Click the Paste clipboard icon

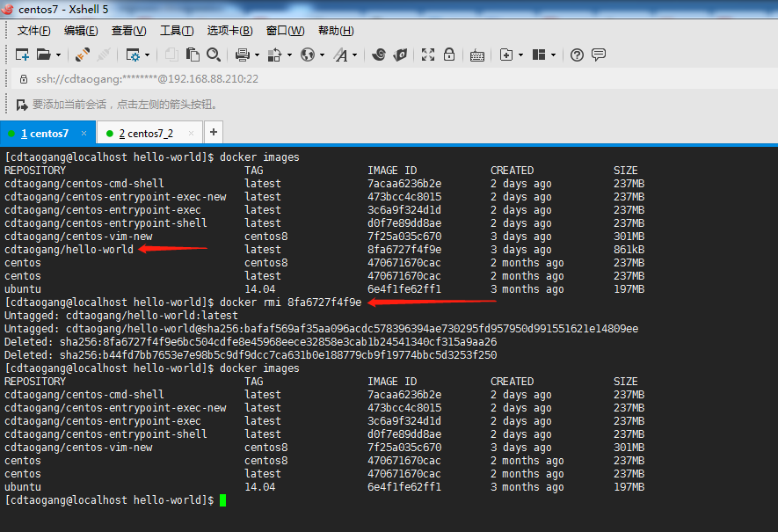point(193,55)
